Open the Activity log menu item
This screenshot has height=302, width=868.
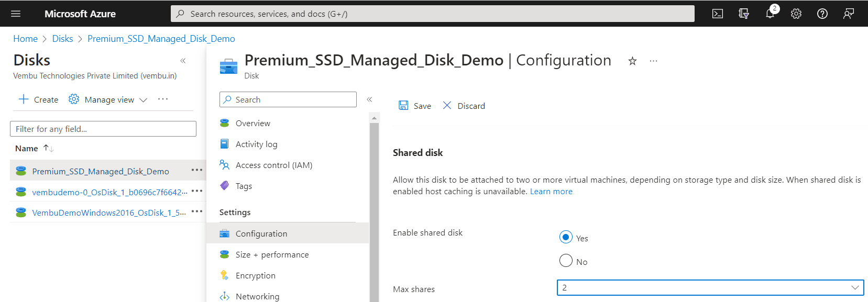click(256, 144)
